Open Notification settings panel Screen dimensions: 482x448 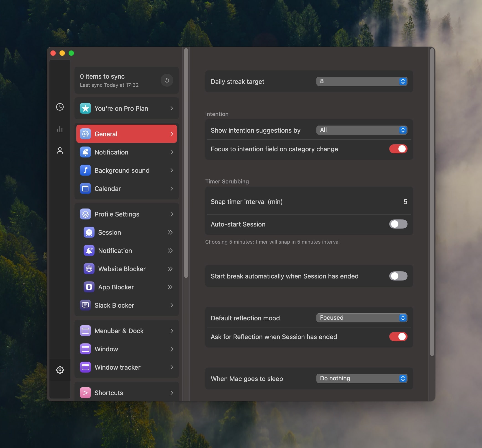click(126, 152)
